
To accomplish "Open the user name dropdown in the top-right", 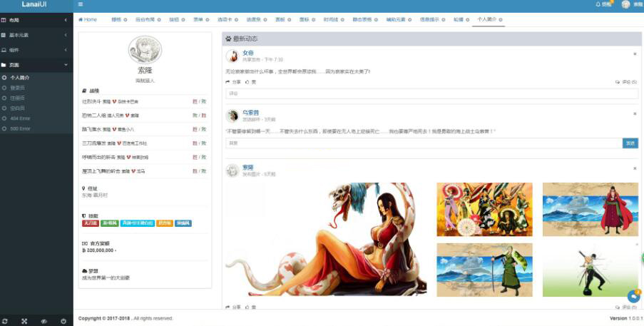I will coord(638,4).
